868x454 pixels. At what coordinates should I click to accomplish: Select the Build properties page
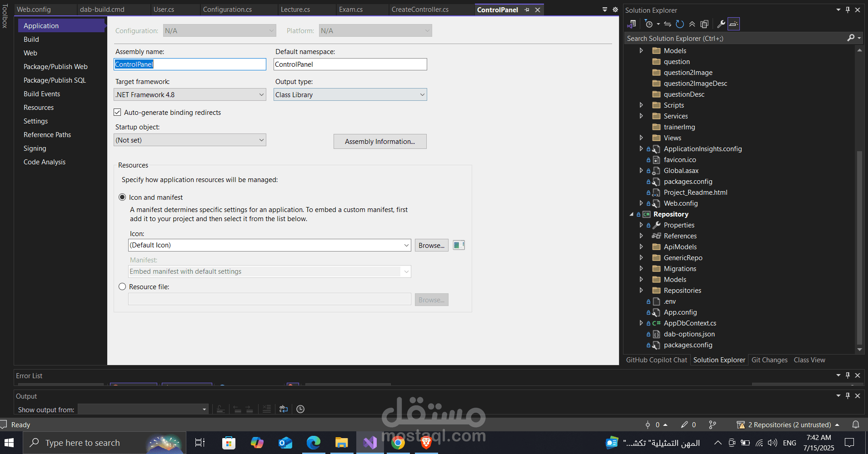(x=62, y=39)
